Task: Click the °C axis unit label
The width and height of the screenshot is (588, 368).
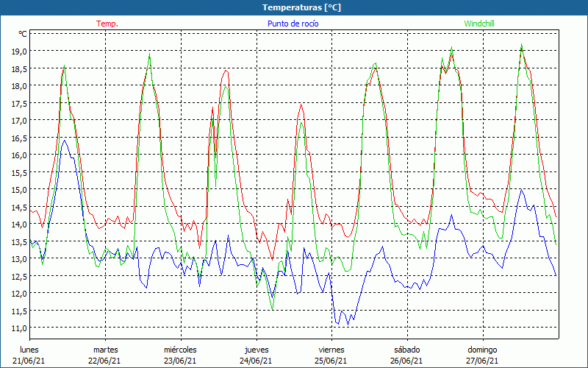Action: tap(23, 34)
